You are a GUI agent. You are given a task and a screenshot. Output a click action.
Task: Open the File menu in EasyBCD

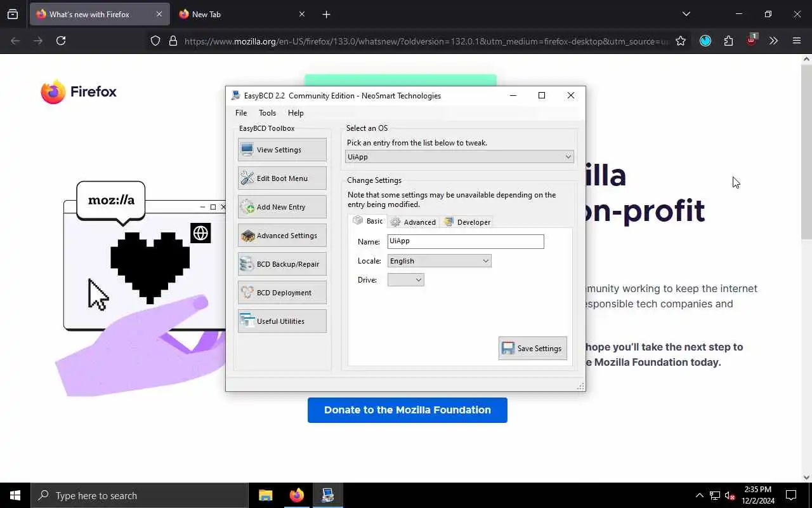coord(241,112)
